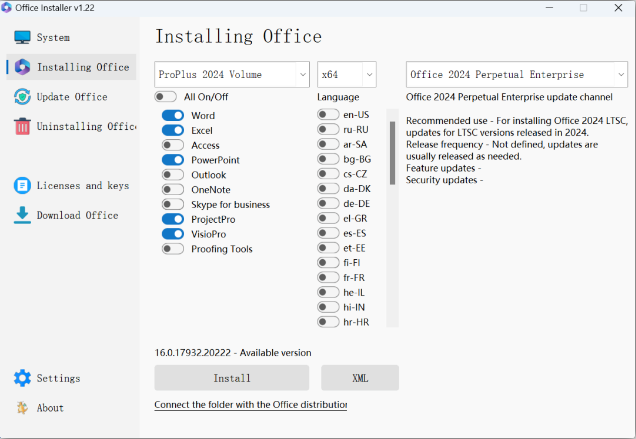The width and height of the screenshot is (636, 439).
Task: Expand the x64 architecture dropdown
Action: (x=346, y=74)
